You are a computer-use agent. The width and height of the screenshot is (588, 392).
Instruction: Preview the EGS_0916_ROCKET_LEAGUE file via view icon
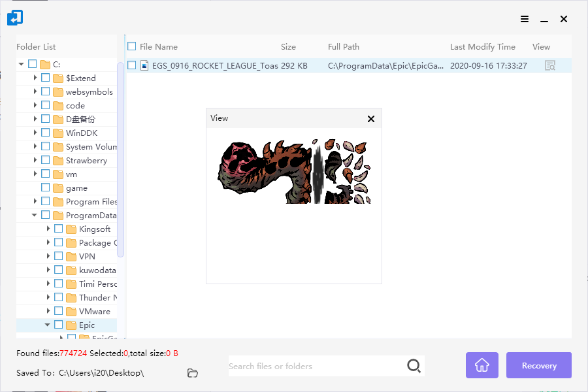pyautogui.click(x=549, y=65)
